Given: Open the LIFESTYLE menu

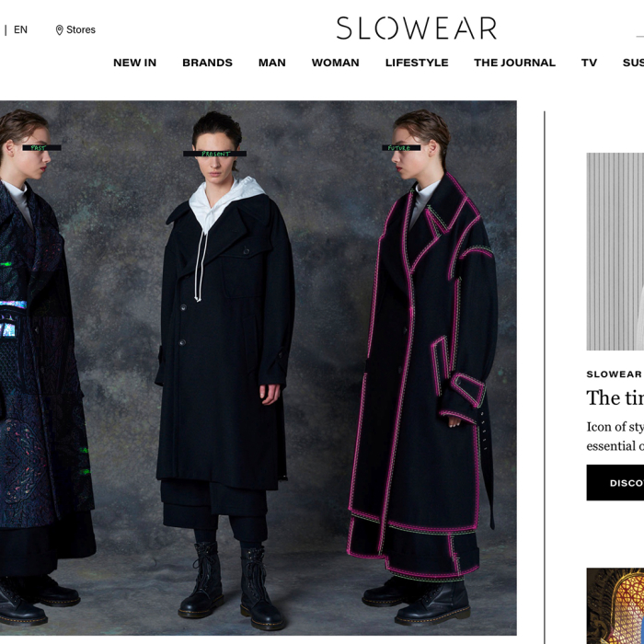Looking at the screenshot, I should (x=417, y=63).
